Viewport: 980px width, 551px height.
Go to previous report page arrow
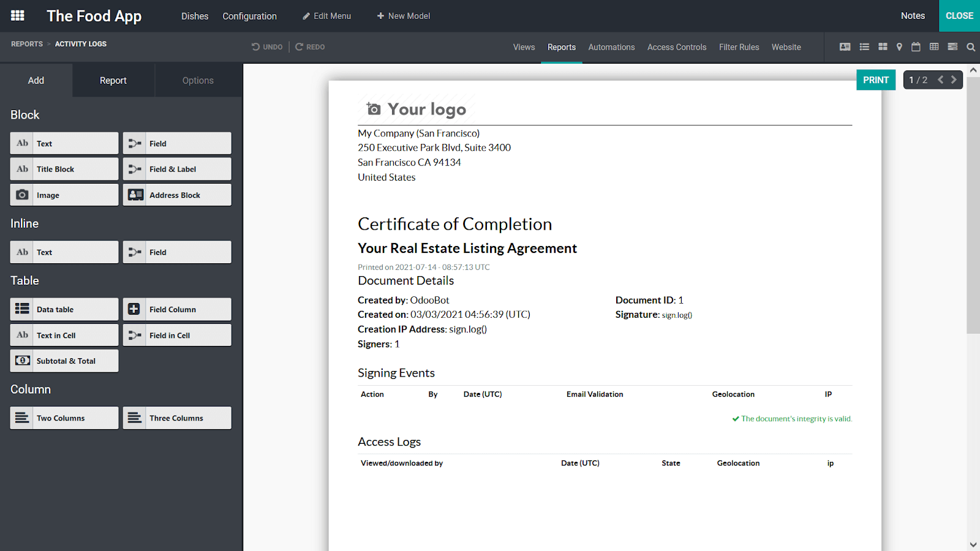940,80
